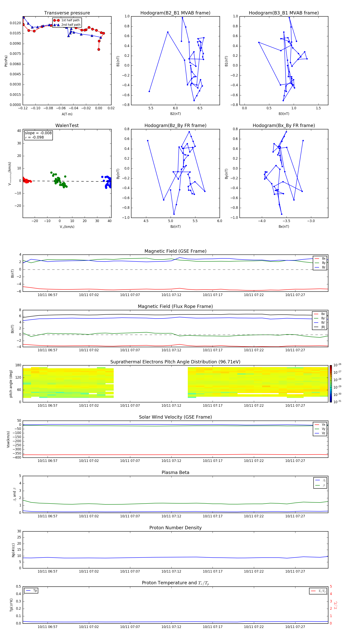Click the Suprathermal Electrons Pitch Angle Distribution title
This screenshot has height=644, width=351.
coord(175,362)
